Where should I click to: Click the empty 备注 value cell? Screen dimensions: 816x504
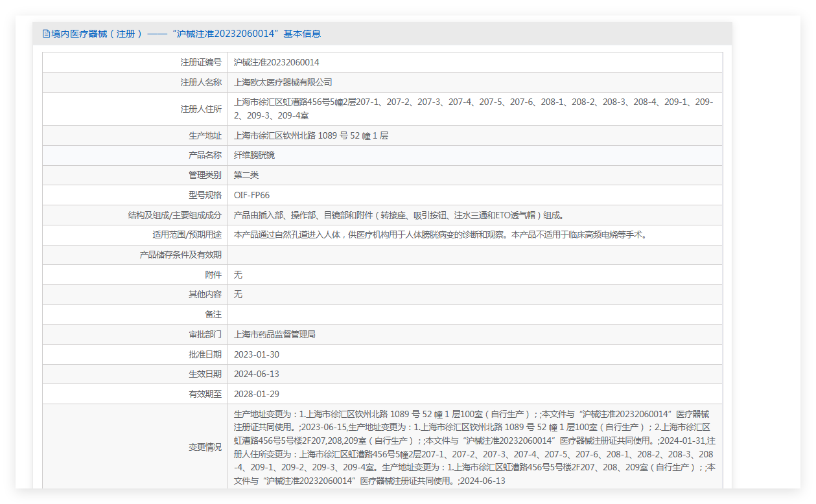[474, 314]
